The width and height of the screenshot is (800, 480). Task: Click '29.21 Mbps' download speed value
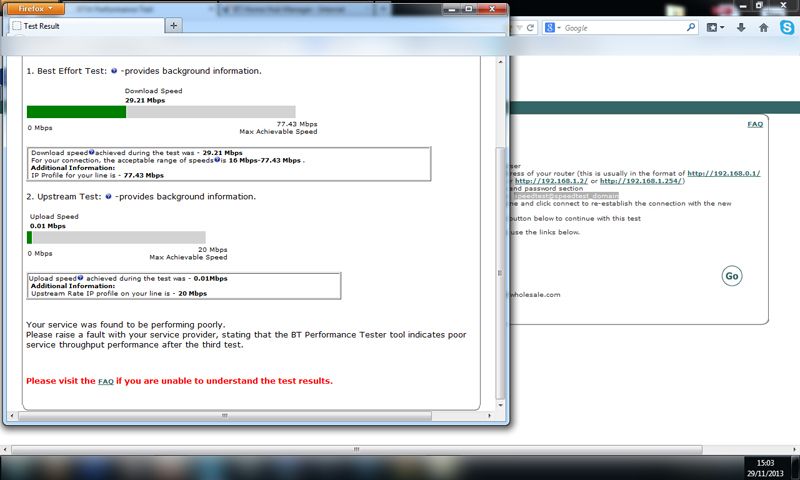click(145, 100)
